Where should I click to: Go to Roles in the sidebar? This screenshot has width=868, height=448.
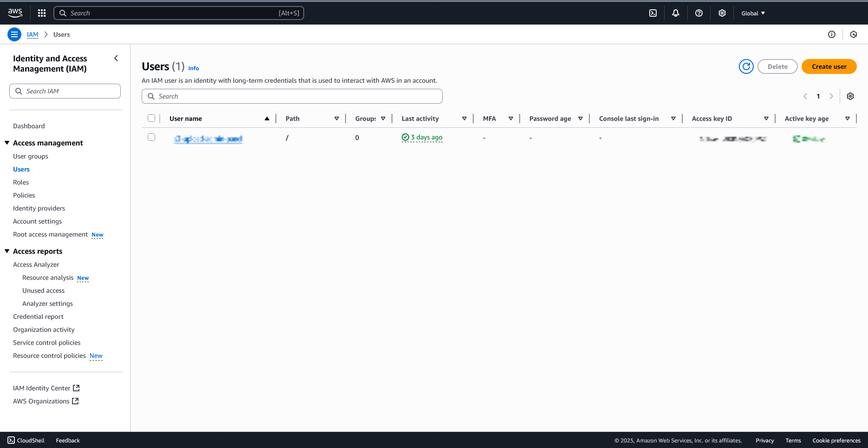point(21,182)
